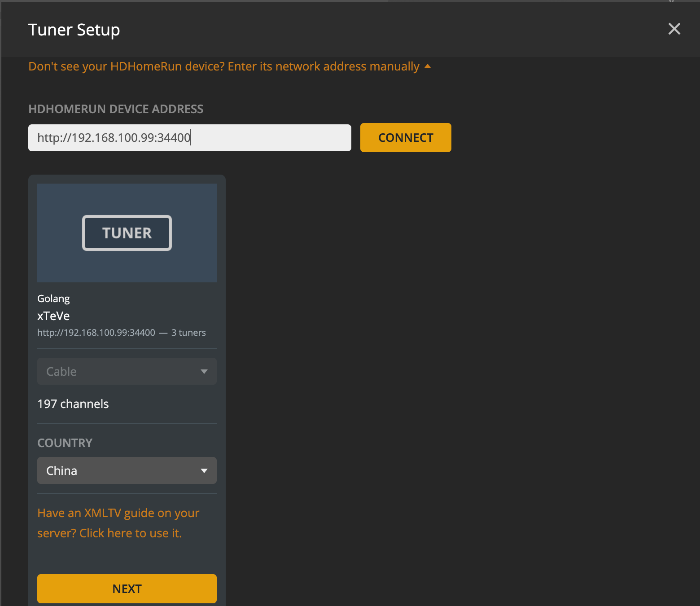Click the COUNTRY heading
The height and width of the screenshot is (606, 700).
pyautogui.click(x=65, y=443)
